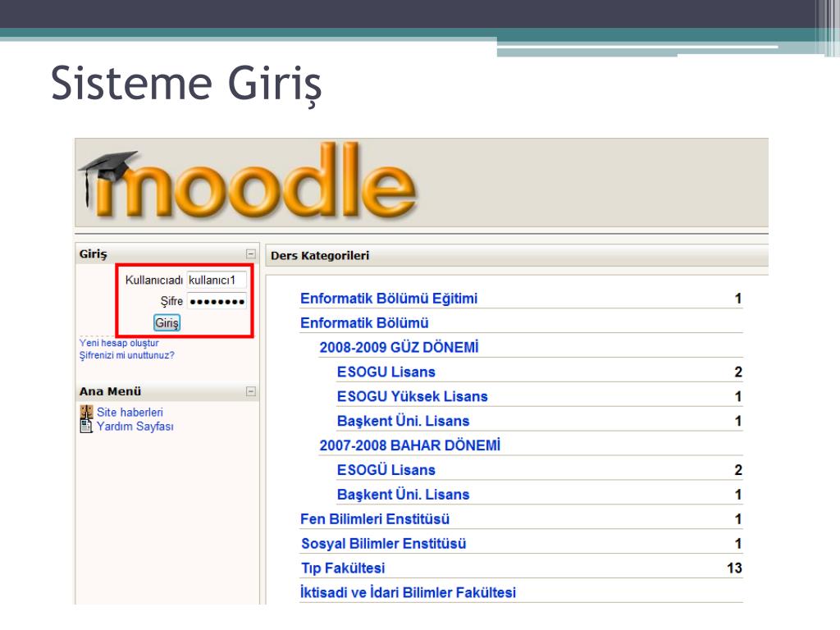This screenshot has width=840, height=630.
Task: Open ESOGU Yüksek Lisans category
Action: [413, 396]
